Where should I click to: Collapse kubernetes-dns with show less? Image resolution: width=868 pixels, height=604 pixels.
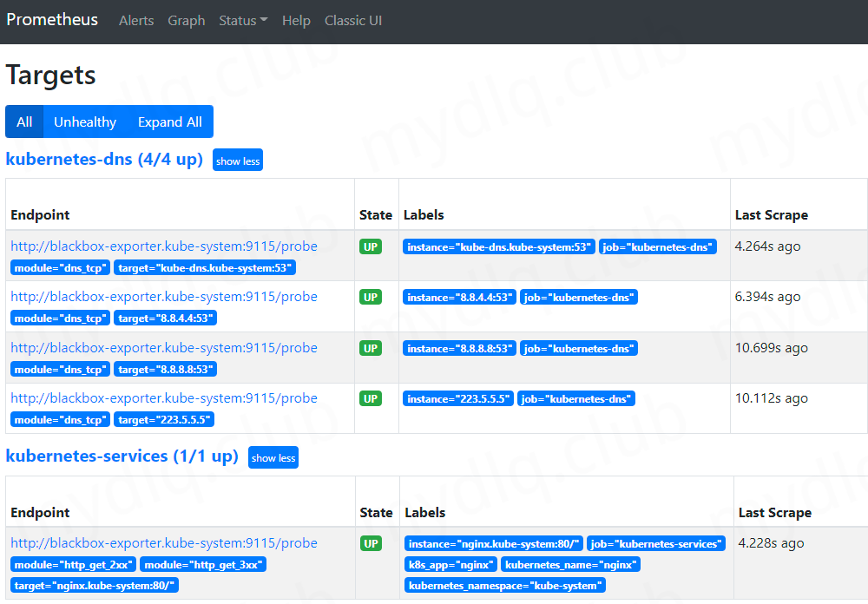(x=238, y=161)
